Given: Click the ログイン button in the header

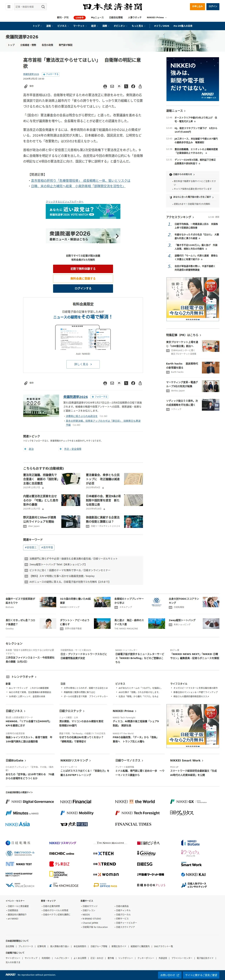Looking at the screenshot, I should pyautogui.click(x=213, y=6).
